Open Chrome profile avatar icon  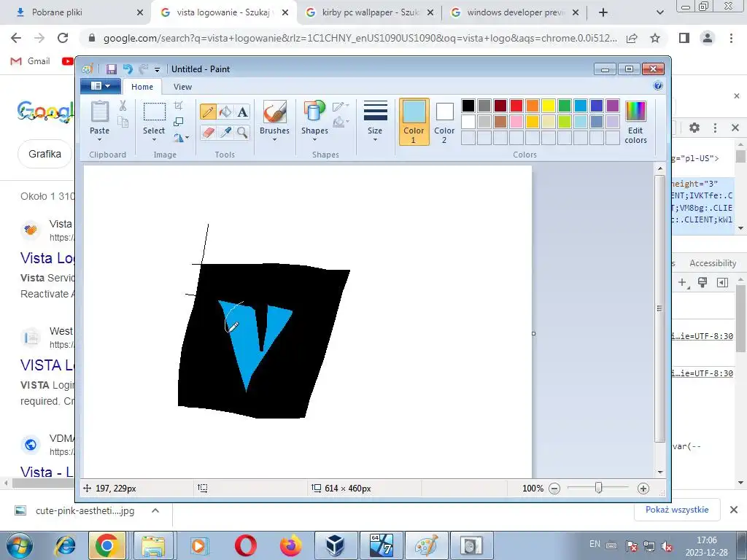pyautogui.click(x=708, y=38)
